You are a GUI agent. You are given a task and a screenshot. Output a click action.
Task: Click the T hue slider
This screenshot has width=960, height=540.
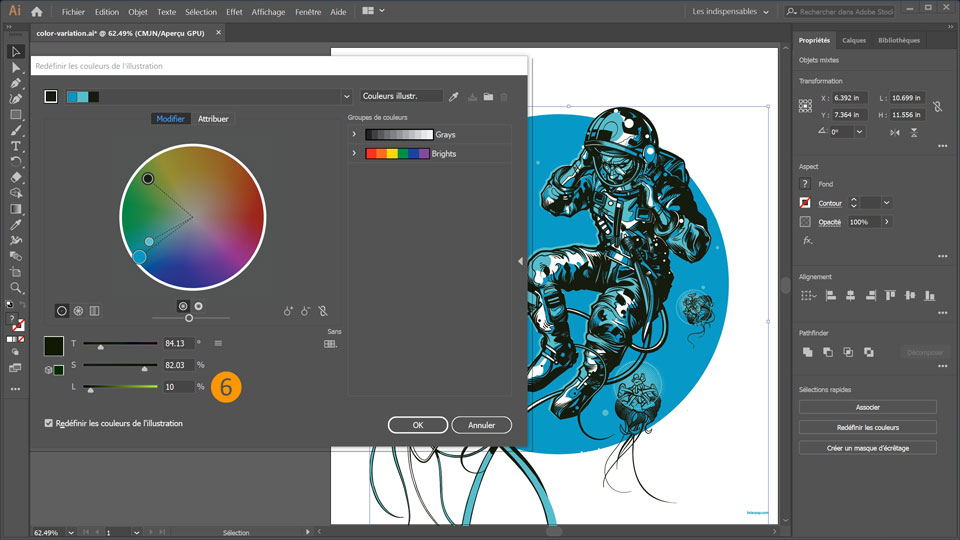[x=120, y=344]
